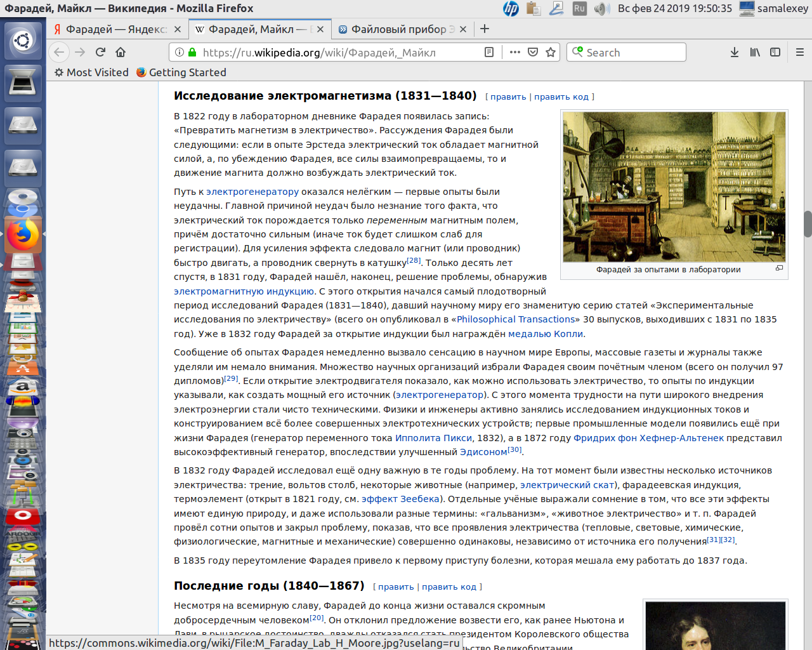The image size is (812, 650).
Task: Open the электрический скат link
Action: 567,485
